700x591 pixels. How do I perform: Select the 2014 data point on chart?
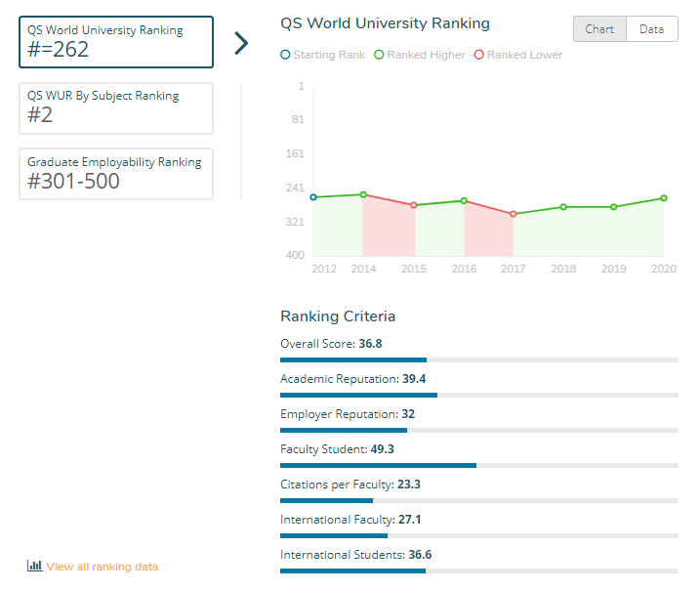pyautogui.click(x=363, y=194)
